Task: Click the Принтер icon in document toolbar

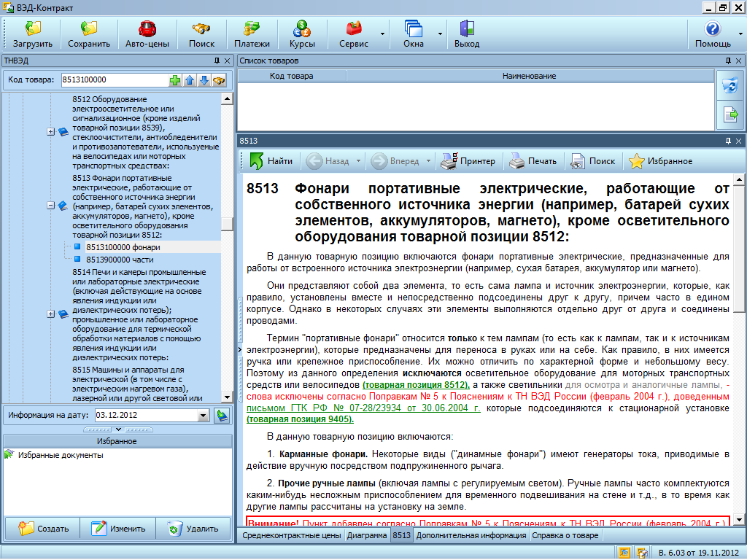Action: coord(468,161)
